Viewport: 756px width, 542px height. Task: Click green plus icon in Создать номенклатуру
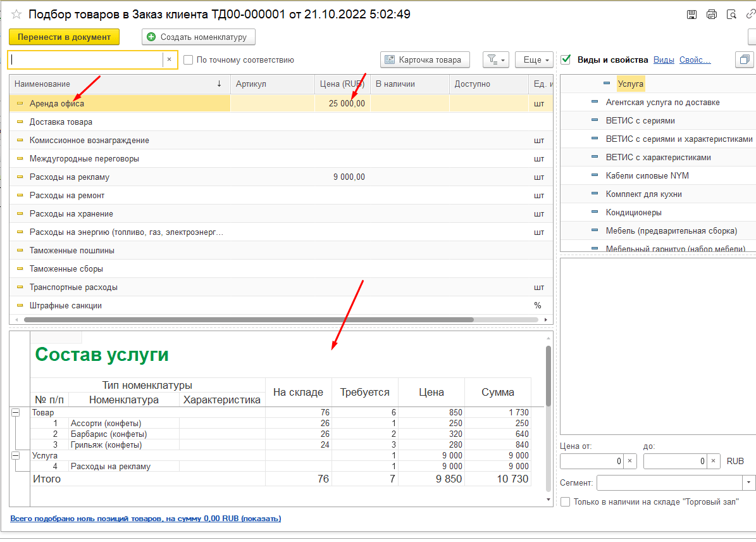click(x=151, y=37)
